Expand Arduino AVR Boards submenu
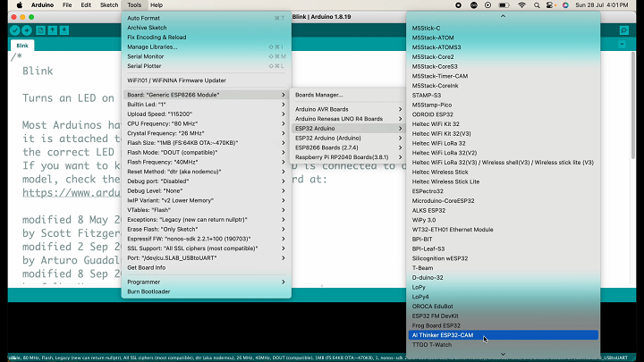The width and height of the screenshot is (644, 362). tap(348, 109)
